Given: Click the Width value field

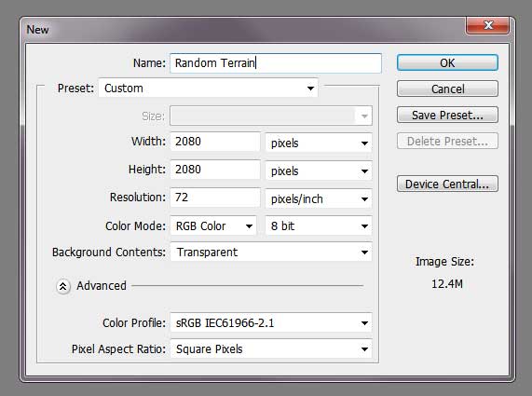Looking at the screenshot, I should (x=215, y=142).
